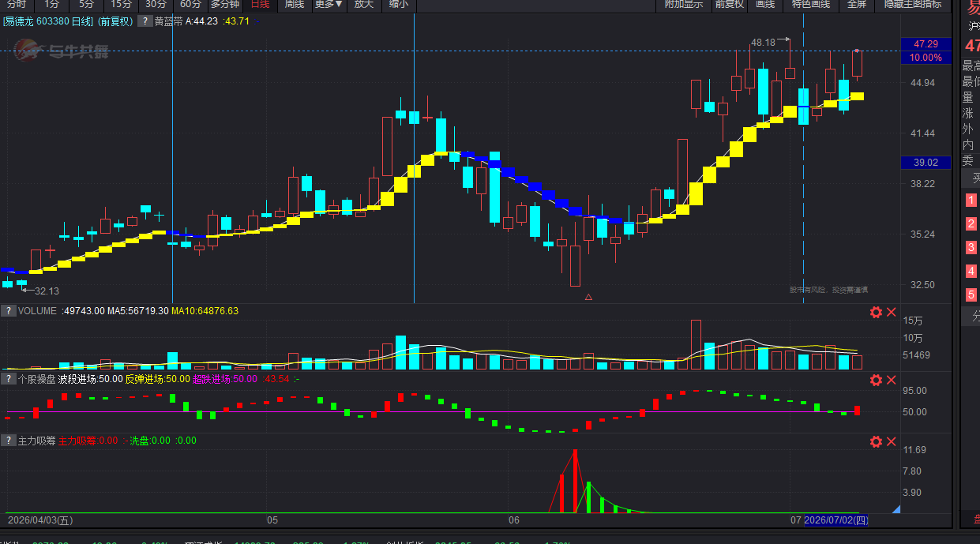
Task: Click the help icon beside 主力吸筹
Action: pyautogui.click(x=8, y=441)
